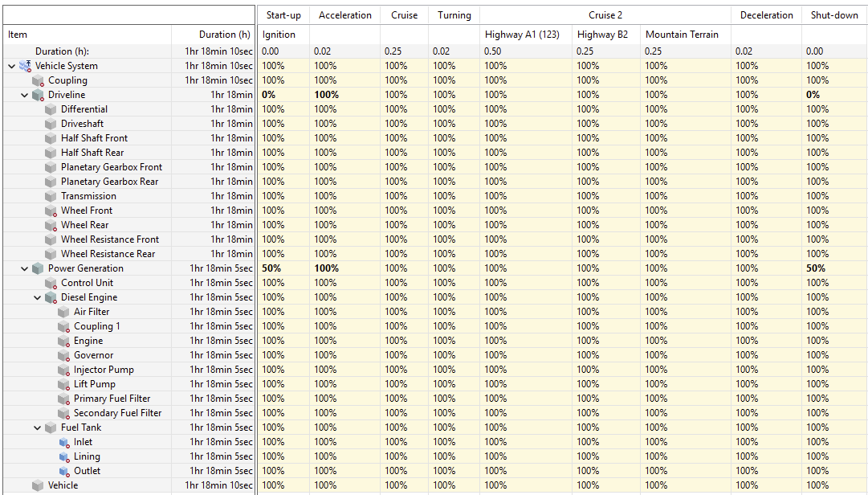Click the Driveshaft cube icon
Screen dimensions: 868x495
(51, 124)
